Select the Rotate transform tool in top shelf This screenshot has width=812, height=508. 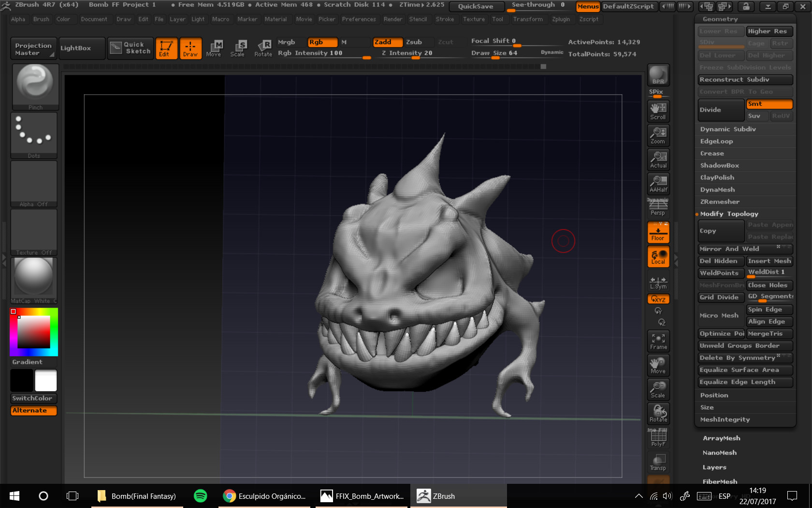(263, 48)
